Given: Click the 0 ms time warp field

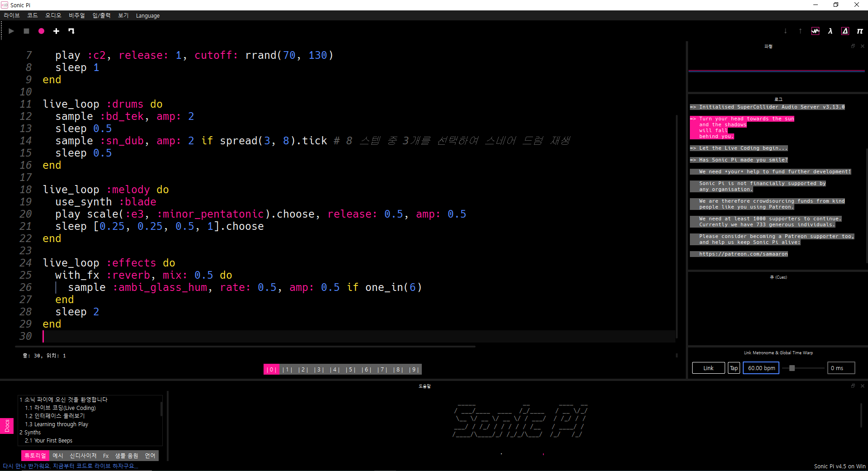Looking at the screenshot, I should (841, 368).
